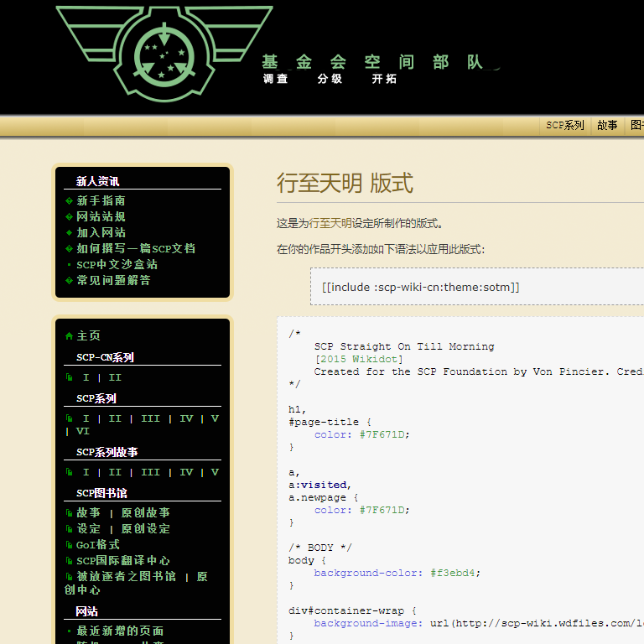Click the 行至天明 link in the description text

tap(330, 224)
